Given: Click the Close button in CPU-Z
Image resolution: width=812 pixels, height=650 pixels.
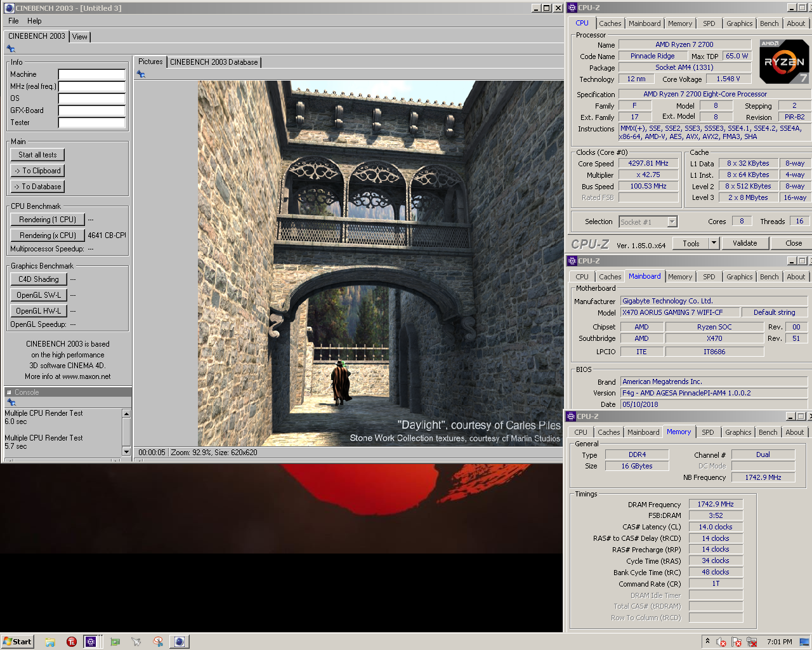Looking at the screenshot, I should click(793, 243).
